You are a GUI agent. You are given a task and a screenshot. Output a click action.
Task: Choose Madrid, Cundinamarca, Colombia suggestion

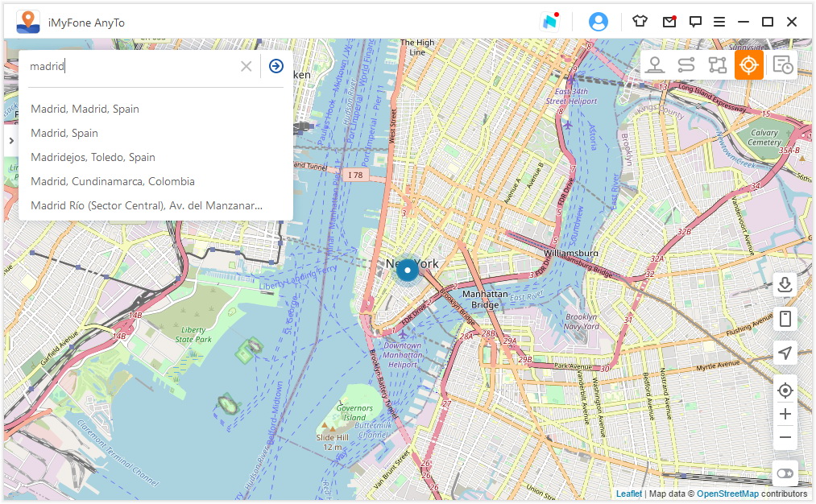[113, 181]
